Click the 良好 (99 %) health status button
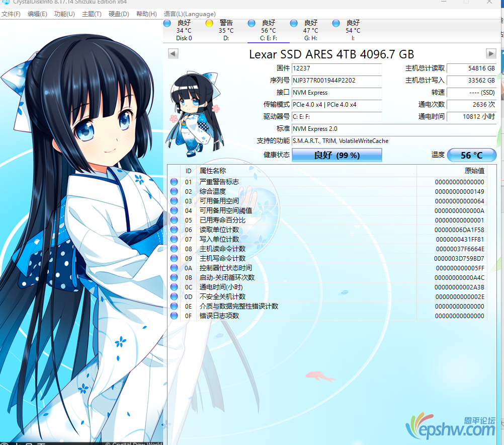Image resolution: width=504 pixels, height=445 pixels. point(337,155)
